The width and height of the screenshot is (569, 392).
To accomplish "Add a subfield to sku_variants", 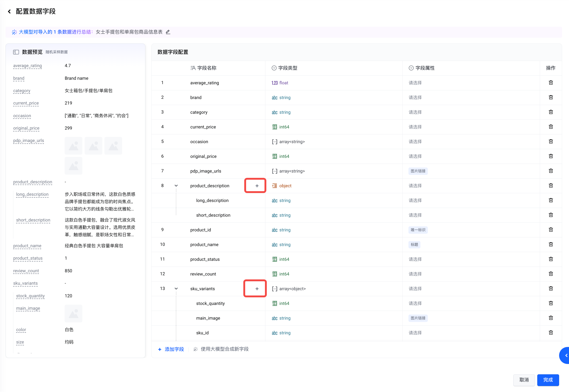I will click(257, 289).
